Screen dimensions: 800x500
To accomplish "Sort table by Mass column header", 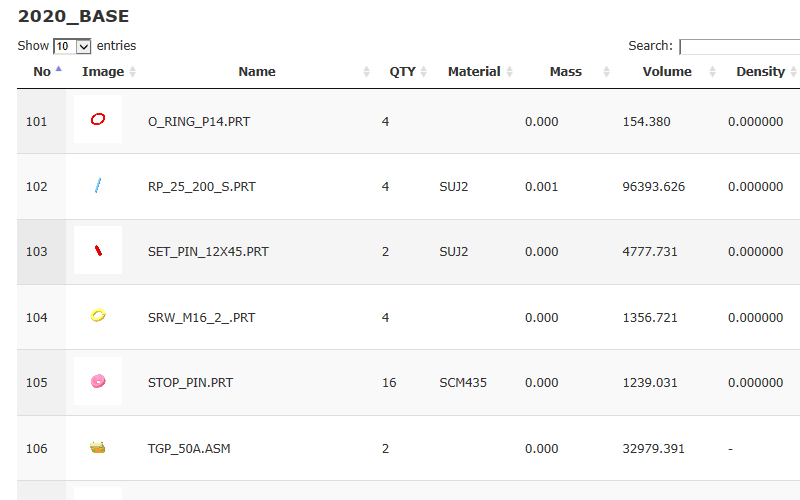I will click(x=566, y=71).
